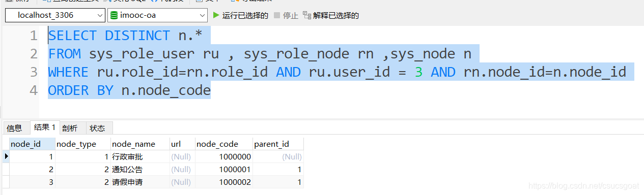The height and width of the screenshot is (195, 644).
Task: Click sys_role_user in the query
Action: tap(142, 54)
